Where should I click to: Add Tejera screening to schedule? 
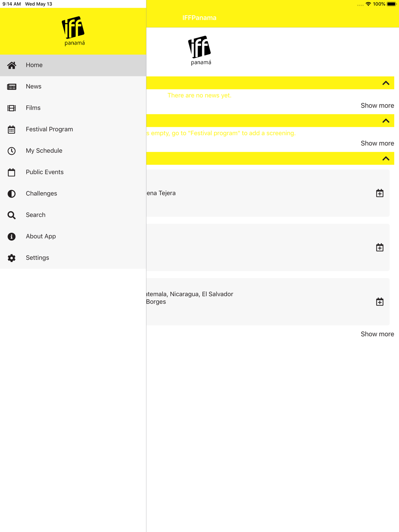pos(380,193)
